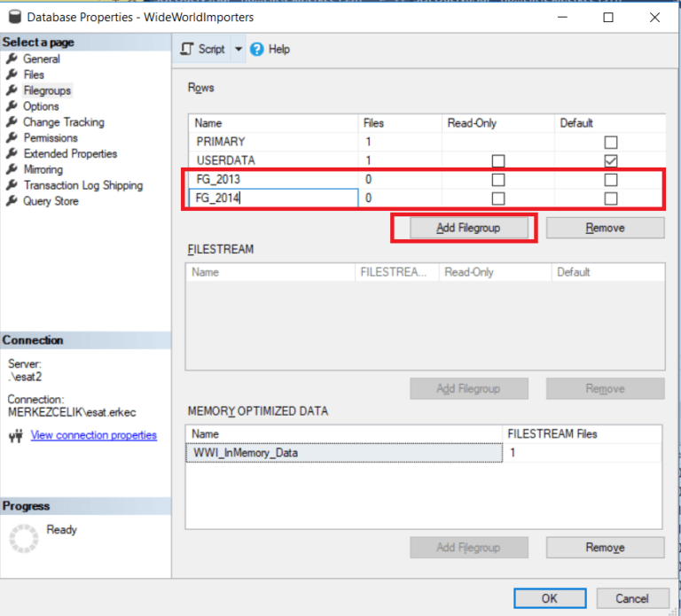
Task: Click the Cancel button
Action: click(x=632, y=598)
